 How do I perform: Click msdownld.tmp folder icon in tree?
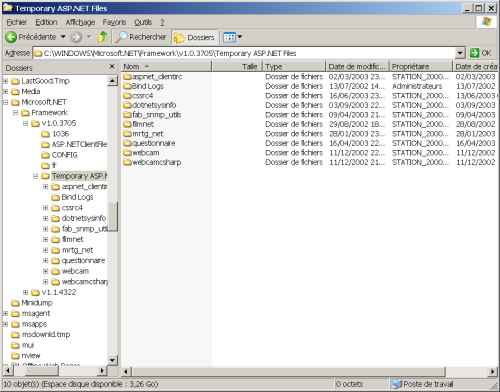[x=15, y=334]
